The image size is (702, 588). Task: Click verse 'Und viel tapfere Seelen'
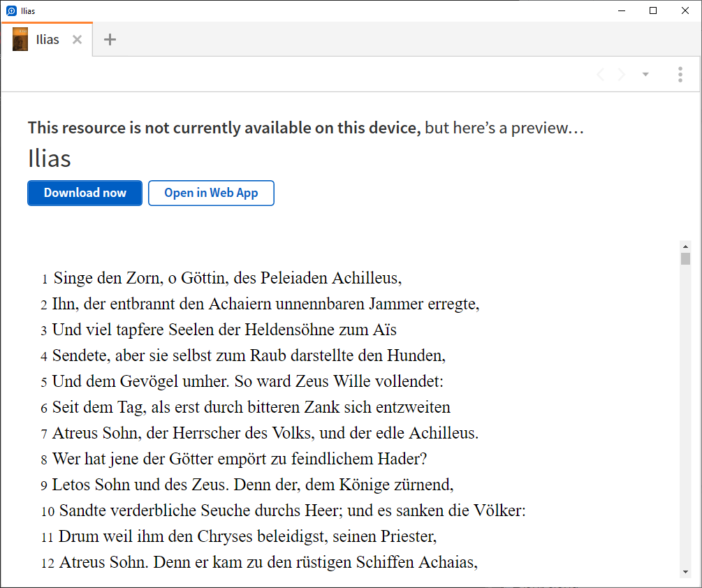point(224,330)
